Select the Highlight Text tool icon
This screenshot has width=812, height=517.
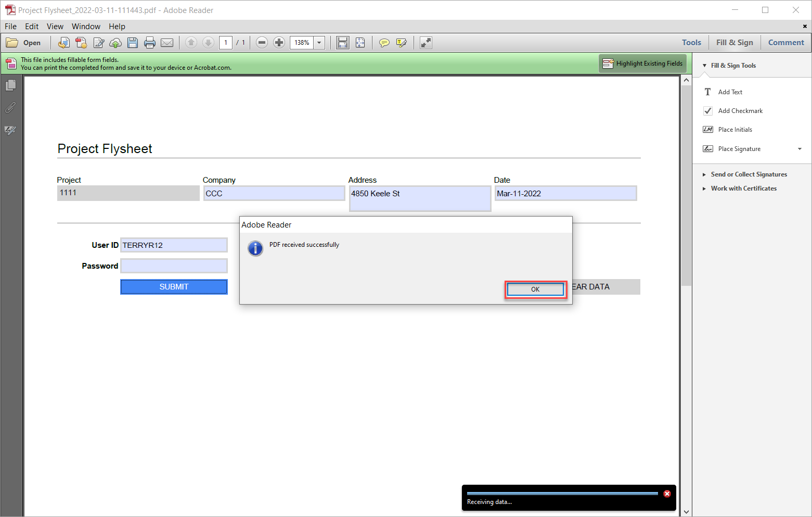(x=402, y=42)
